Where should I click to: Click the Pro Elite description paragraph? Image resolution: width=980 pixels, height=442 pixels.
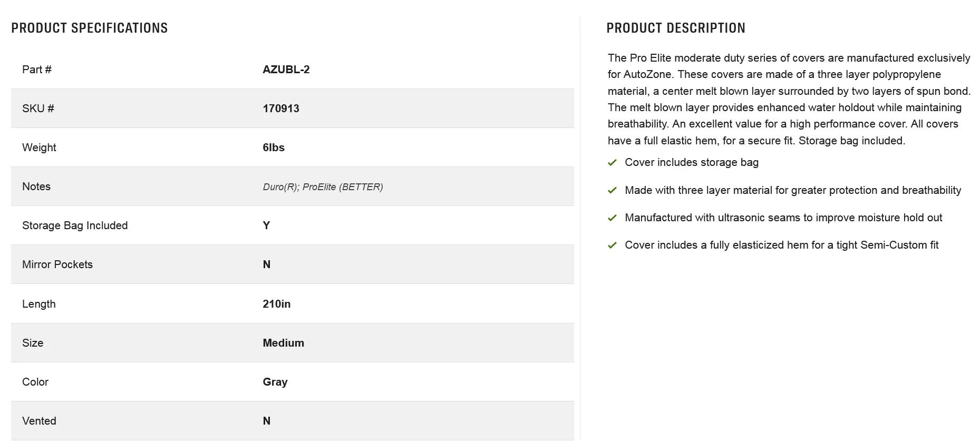pyautogui.click(x=789, y=99)
